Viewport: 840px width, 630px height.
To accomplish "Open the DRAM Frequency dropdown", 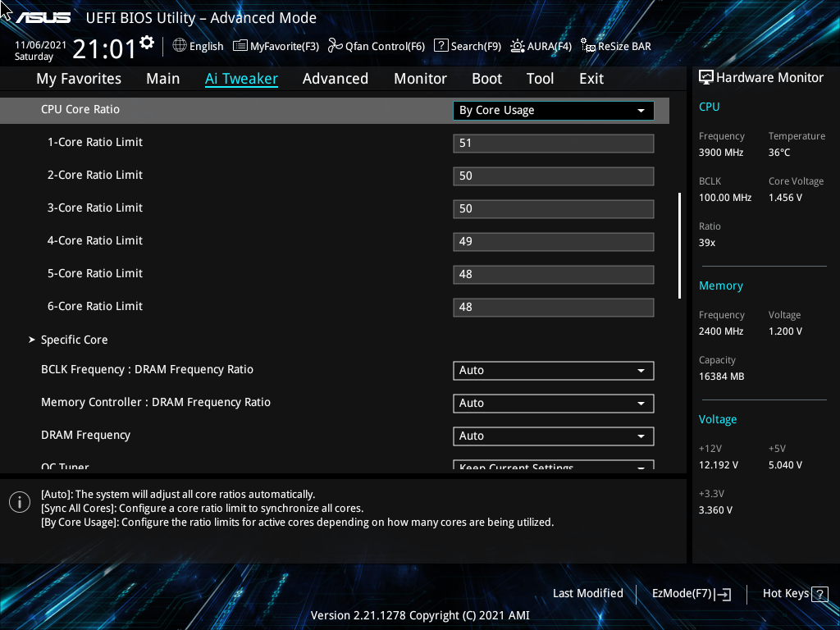I will click(554, 436).
